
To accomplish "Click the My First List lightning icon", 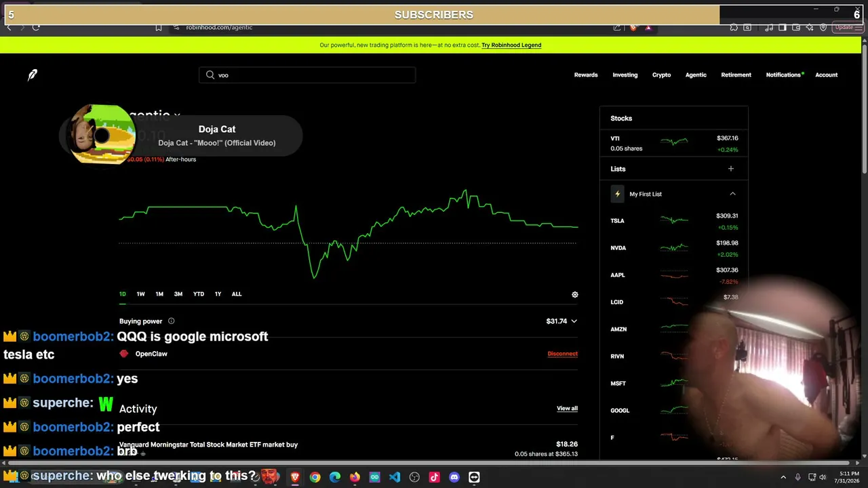I will (x=617, y=194).
